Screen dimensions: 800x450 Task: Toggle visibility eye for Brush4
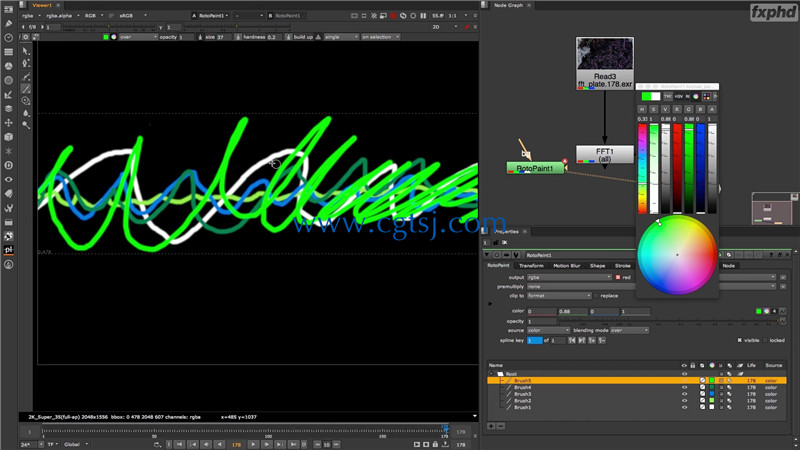[x=684, y=387]
